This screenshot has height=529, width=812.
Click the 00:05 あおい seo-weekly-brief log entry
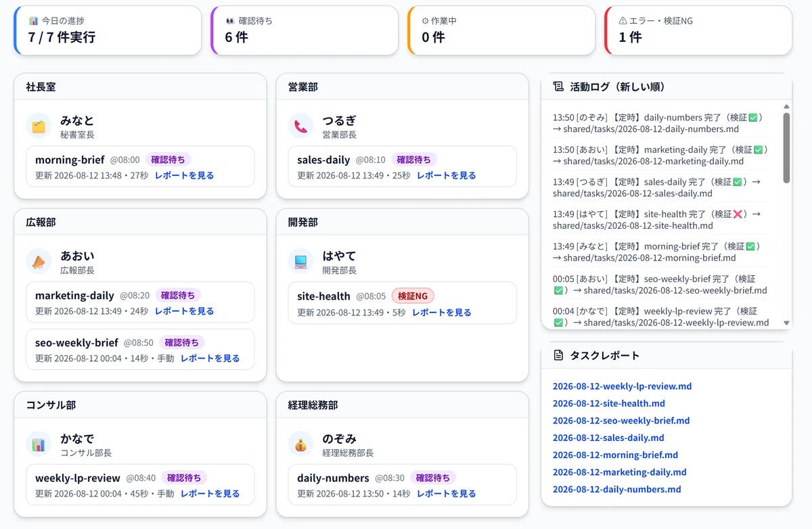point(660,284)
